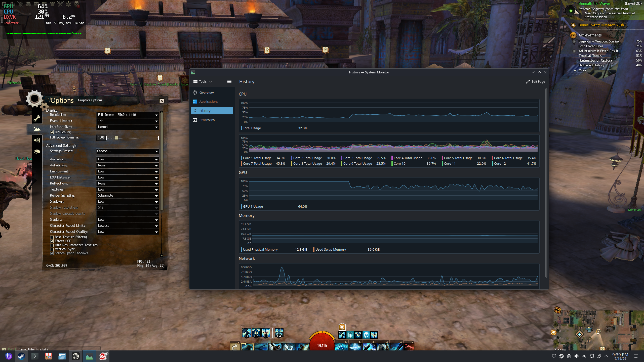644x362 pixels.
Task: Click the Options panel scrollbar
Action: click(x=162, y=162)
